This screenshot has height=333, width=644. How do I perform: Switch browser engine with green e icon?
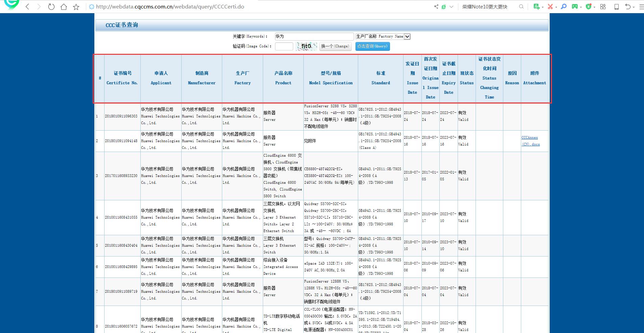(444, 7)
